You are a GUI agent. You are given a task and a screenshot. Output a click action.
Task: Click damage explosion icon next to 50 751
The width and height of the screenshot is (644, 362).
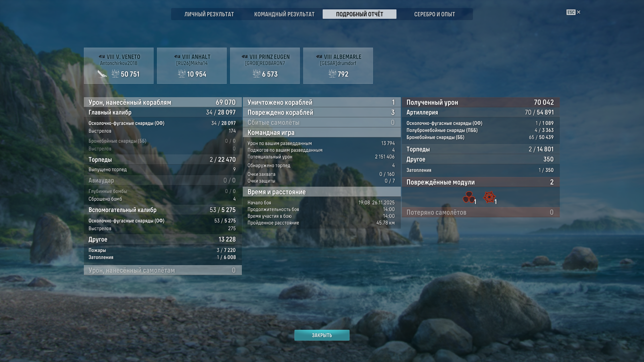coord(115,74)
